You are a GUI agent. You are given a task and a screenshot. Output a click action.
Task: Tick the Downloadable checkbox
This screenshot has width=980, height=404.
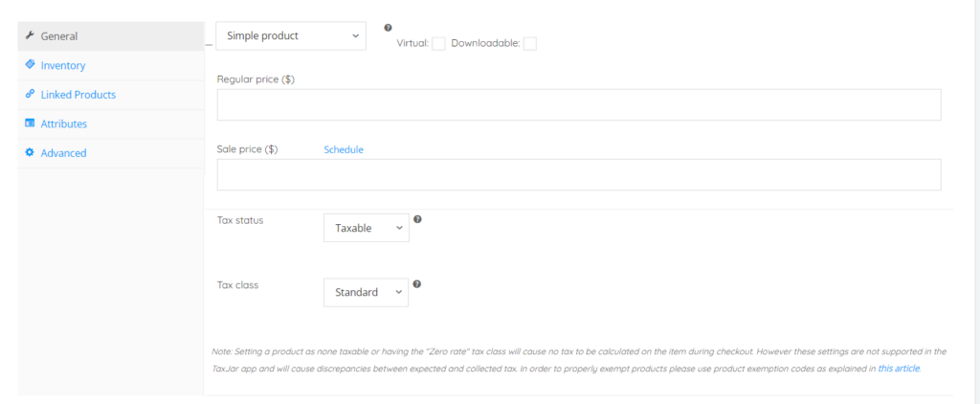click(x=530, y=44)
